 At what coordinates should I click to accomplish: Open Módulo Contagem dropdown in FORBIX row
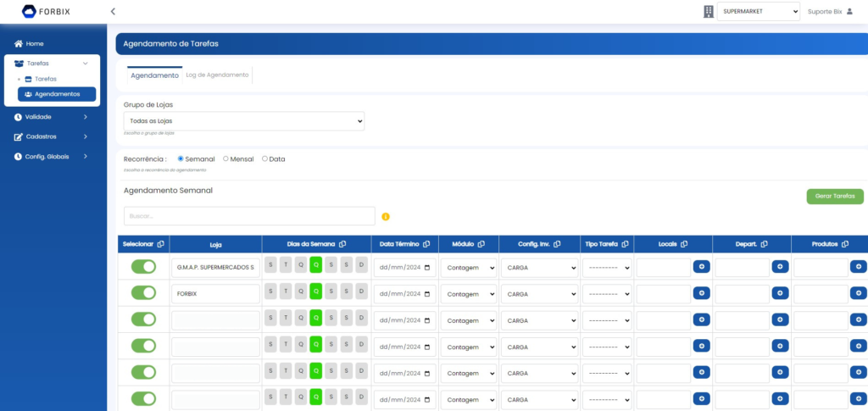coord(469,294)
